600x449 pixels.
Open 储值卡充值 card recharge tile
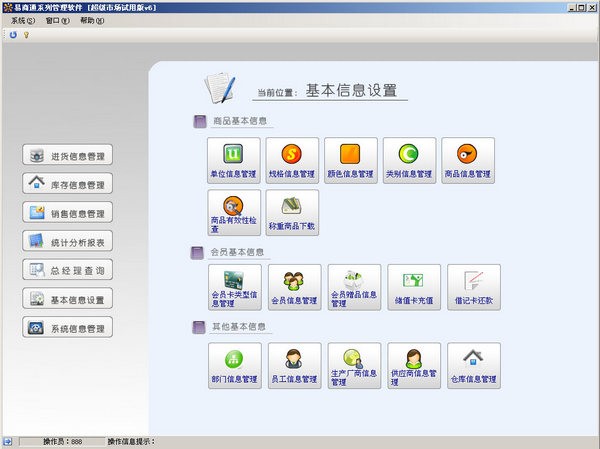414,287
